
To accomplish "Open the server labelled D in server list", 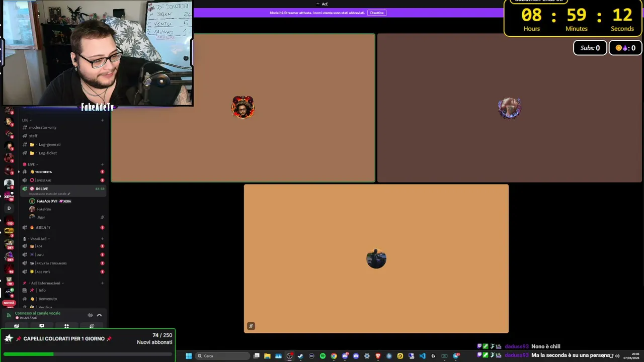I will tap(9, 208).
